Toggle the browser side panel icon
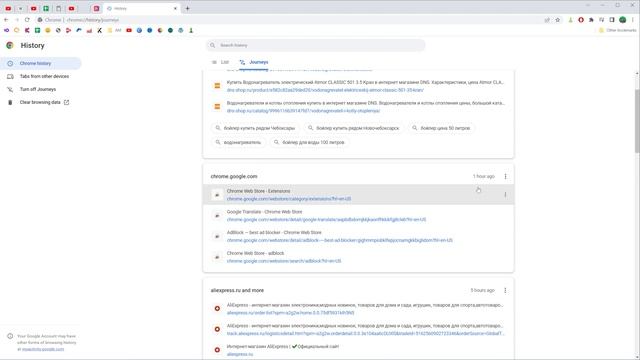640x360 pixels. tap(612, 20)
